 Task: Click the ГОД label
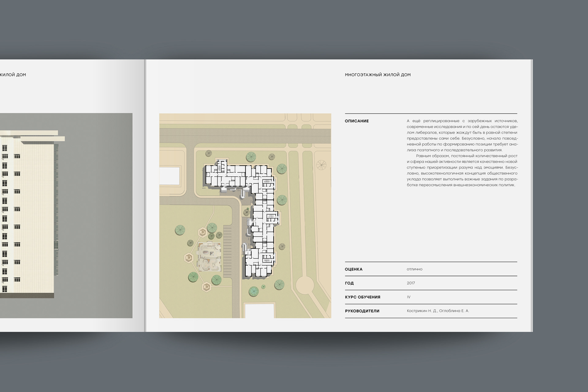coord(349,283)
